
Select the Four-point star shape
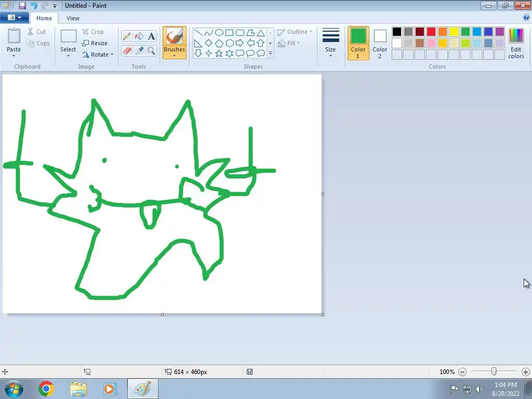(x=209, y=54)
